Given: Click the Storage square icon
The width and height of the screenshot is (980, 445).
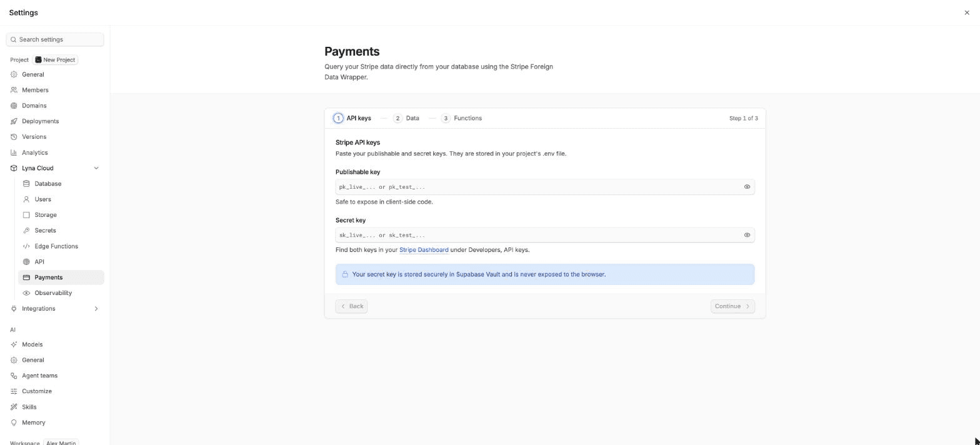Looking at the screenshot, I should click(26, 215).
